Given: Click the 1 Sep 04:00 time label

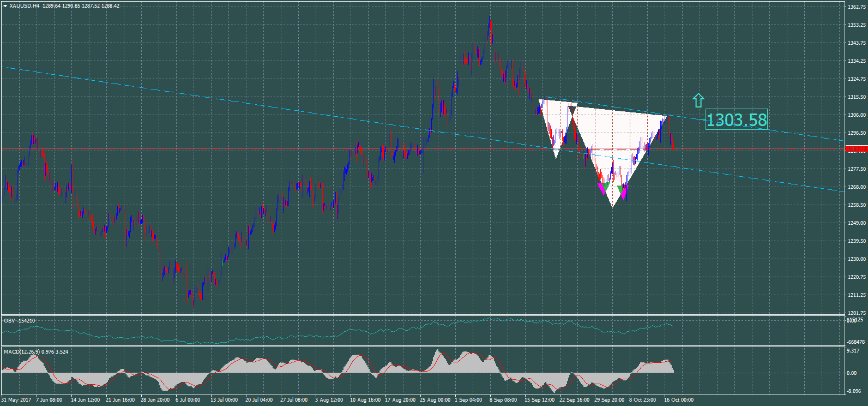Looking at the screenshot, I should pyautogui.click(x=468, y=400).
